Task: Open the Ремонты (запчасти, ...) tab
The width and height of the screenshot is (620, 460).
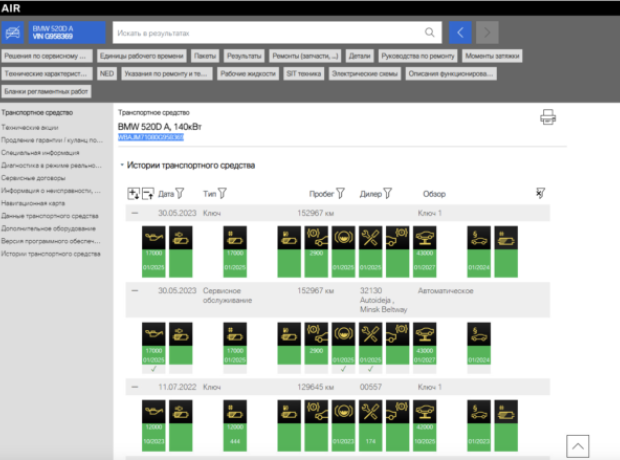Action: tap(305, 56)
